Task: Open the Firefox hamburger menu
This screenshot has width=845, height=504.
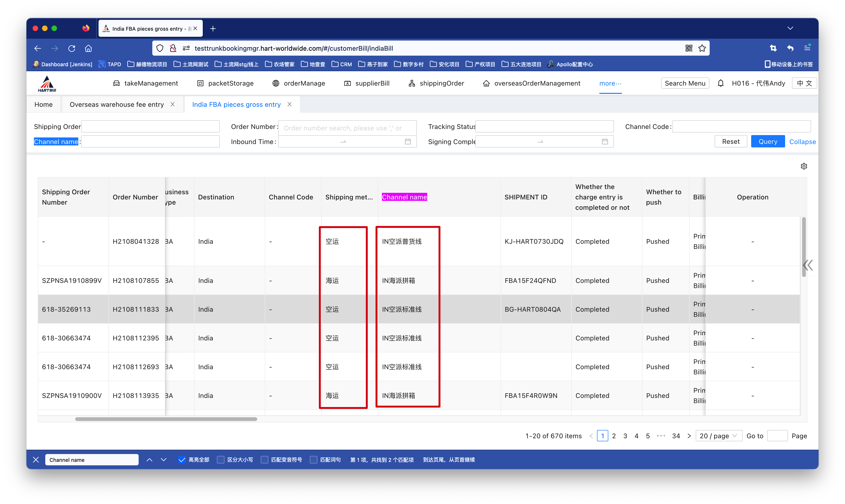Action: tap(807, 48)
